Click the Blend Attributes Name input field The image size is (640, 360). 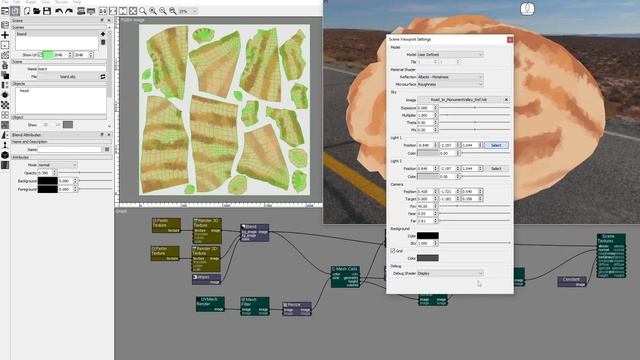(70, 149)
